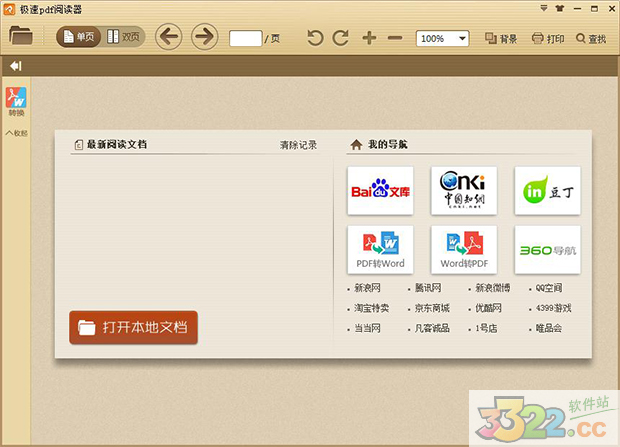
Task: Switch to double page view (双页)
Action: click(124, 38)
